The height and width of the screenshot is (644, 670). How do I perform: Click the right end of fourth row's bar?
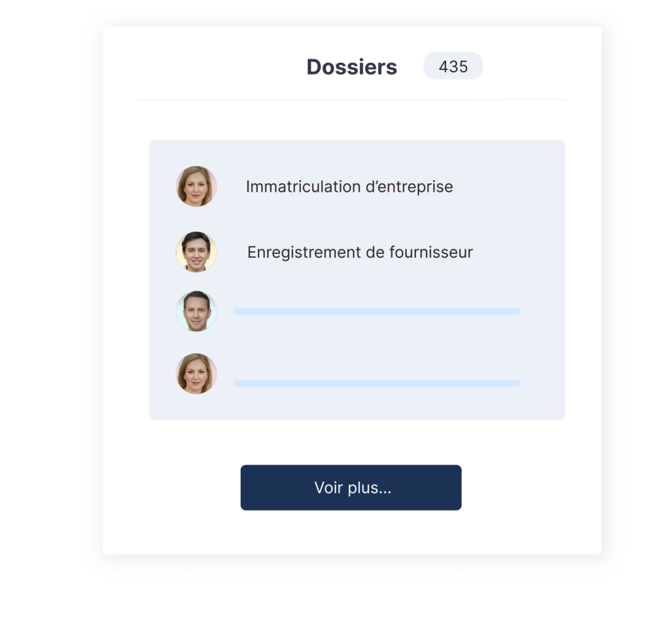click(x=516, y=383)
